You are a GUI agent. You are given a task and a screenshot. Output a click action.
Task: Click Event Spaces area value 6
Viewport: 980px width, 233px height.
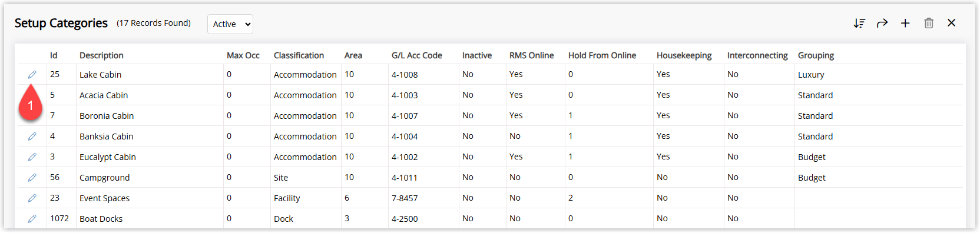(347, 198)
